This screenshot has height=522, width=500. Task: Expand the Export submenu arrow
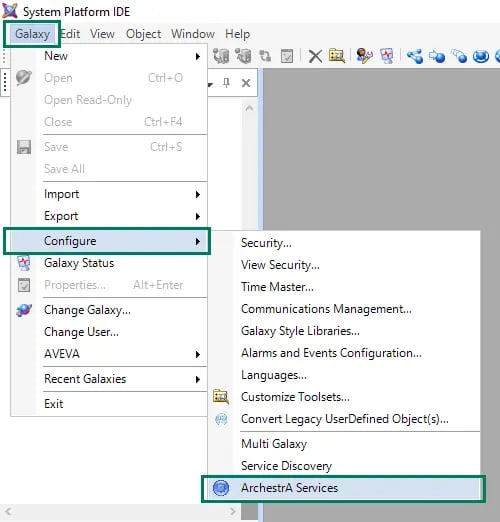pos(198,216)
